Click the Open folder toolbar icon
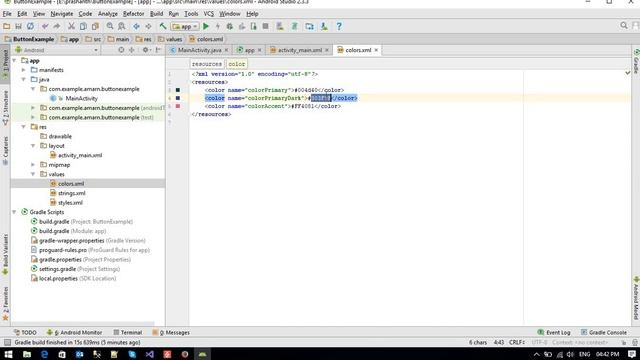The image size is (640, 360). (x=7, y=27)
